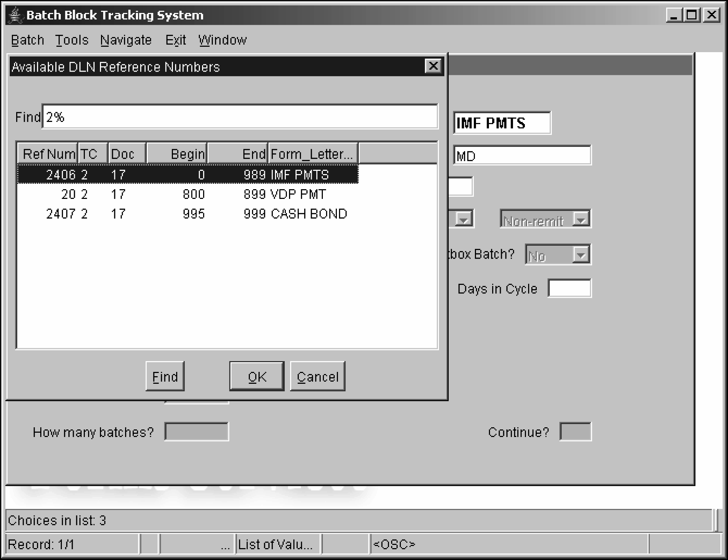Click the Find text field containing 2%
The width and height of the screenshot is (728, 560).
tap(239, 117)
